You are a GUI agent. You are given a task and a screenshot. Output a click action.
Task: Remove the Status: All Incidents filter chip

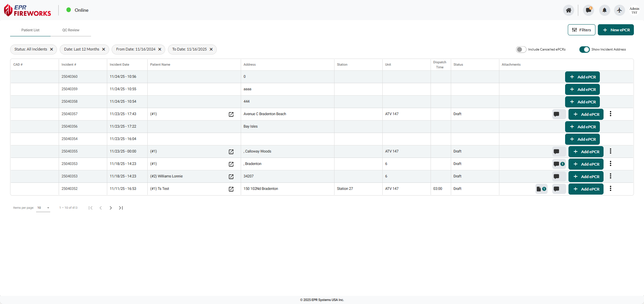(x=52, y=49)
